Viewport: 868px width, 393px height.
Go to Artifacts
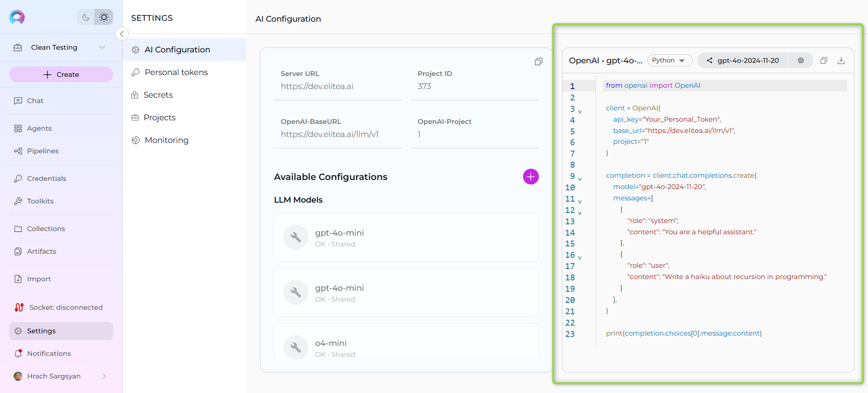[61, 251]
